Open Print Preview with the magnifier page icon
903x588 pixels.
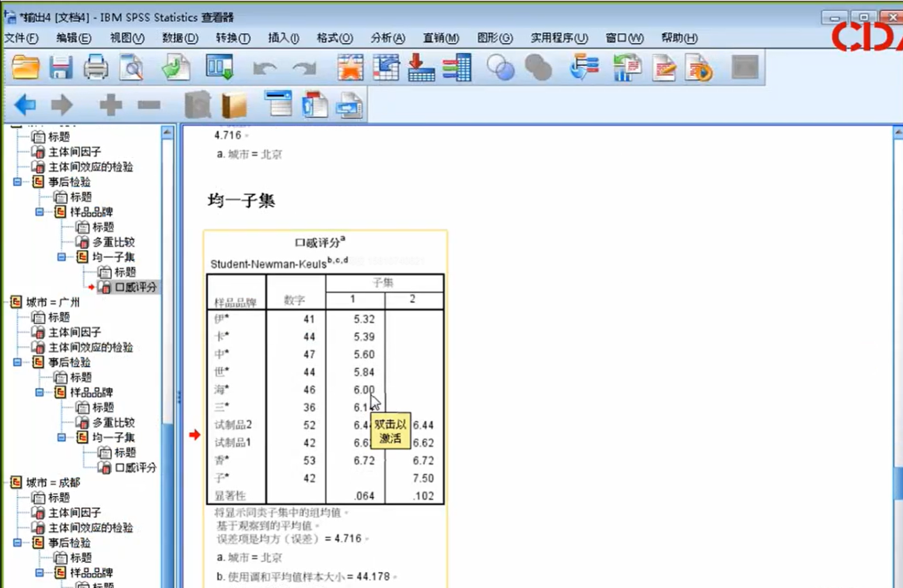point(131,68)
